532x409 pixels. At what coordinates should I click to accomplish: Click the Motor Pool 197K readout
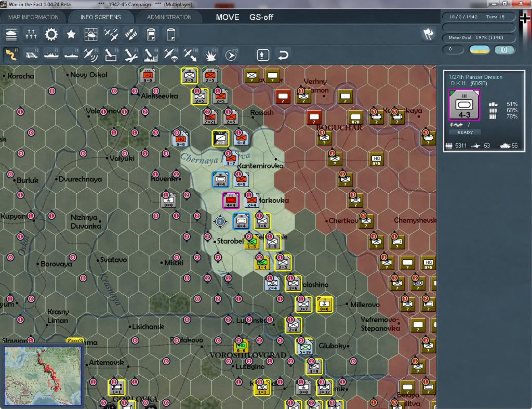[478, 37]
